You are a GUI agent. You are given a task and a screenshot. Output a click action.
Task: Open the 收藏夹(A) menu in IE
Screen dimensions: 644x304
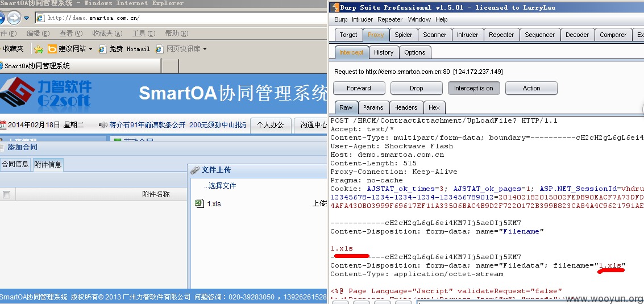(x=107, y=34)
